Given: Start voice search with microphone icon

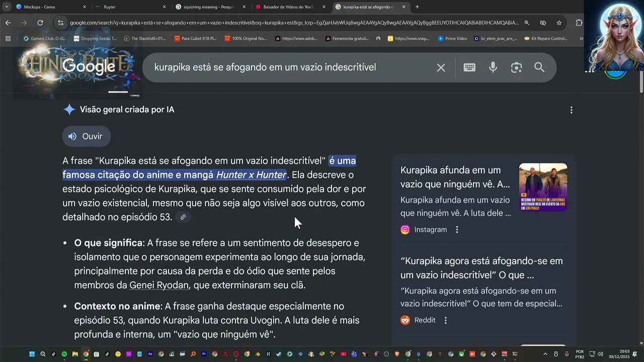Looking at the screenshot, I should 493,67.
